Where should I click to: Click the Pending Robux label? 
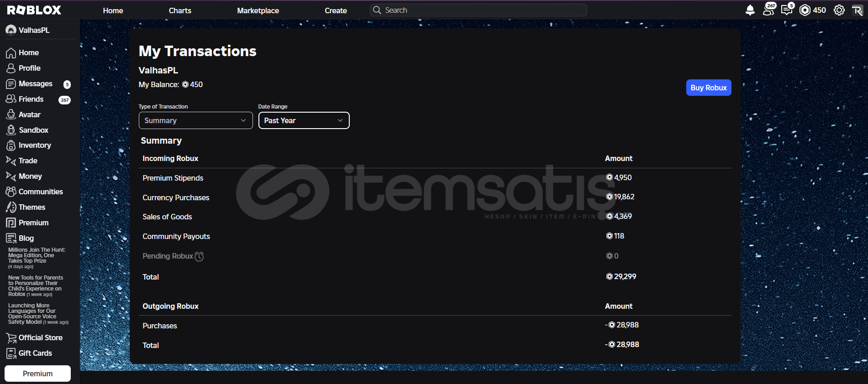(x=168, y=256)
